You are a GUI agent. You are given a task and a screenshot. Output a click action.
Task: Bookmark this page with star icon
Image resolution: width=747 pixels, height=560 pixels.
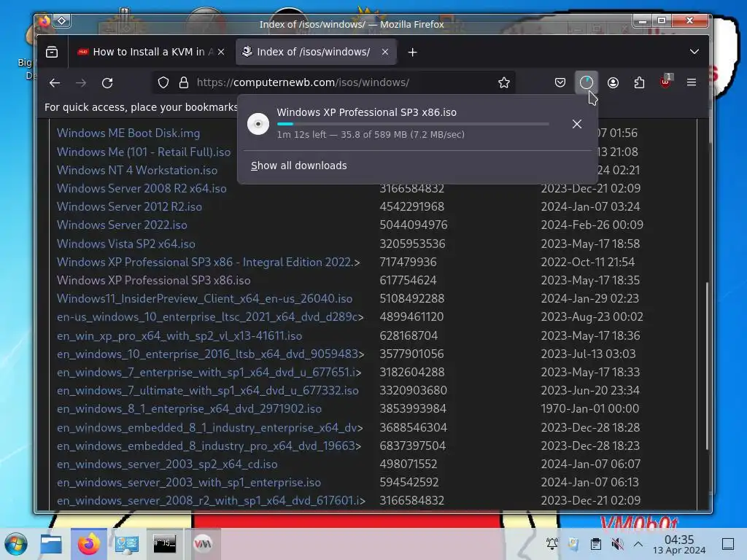coord(504,82)
